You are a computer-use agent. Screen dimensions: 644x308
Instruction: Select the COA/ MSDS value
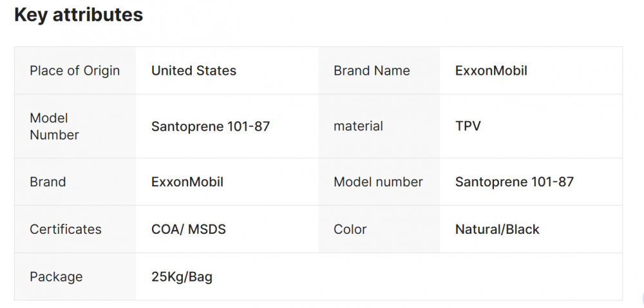189,229
